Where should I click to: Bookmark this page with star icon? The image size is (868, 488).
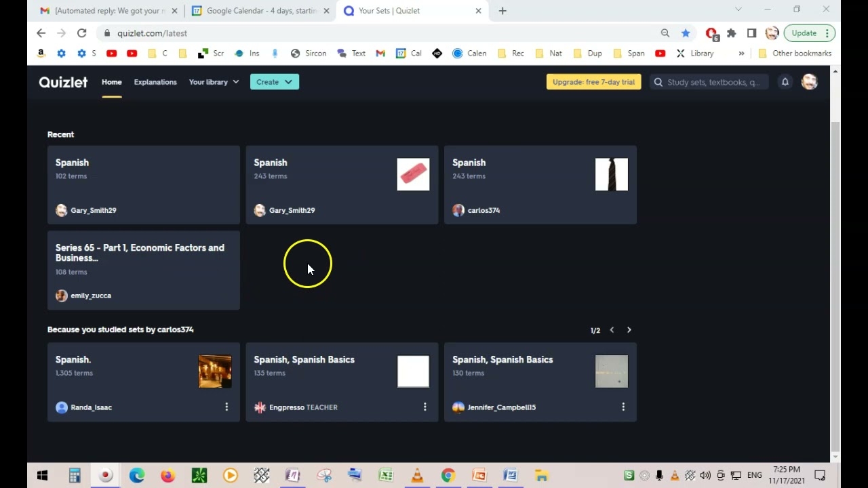click(686, 33)
